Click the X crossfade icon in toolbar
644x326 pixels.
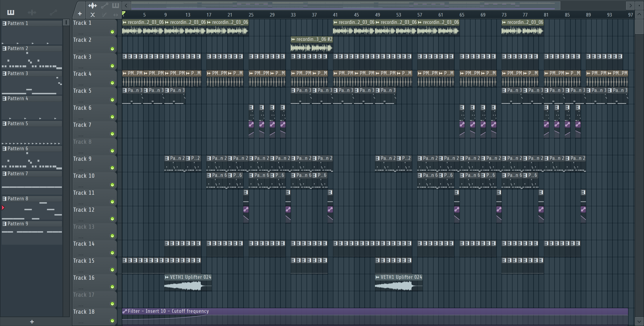pyautogui.click(x=93, y=15)
